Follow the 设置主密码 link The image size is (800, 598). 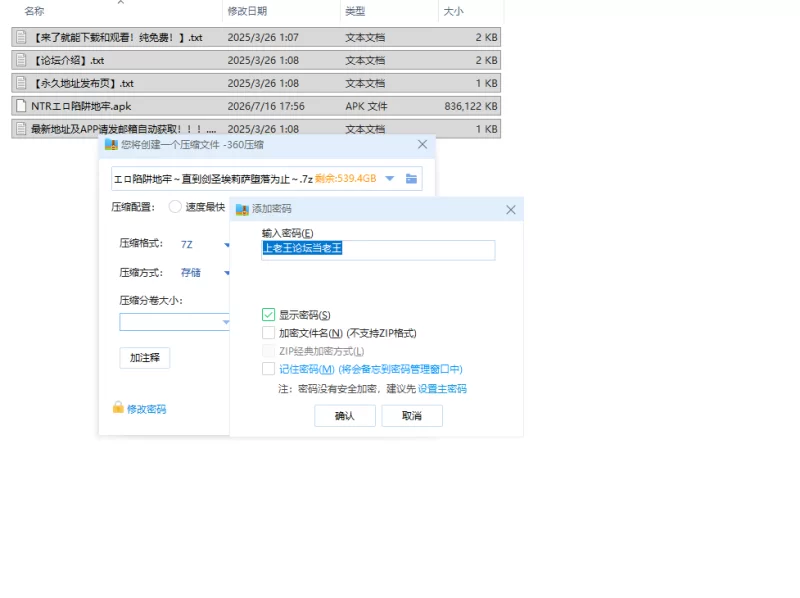tap(442, 389)
